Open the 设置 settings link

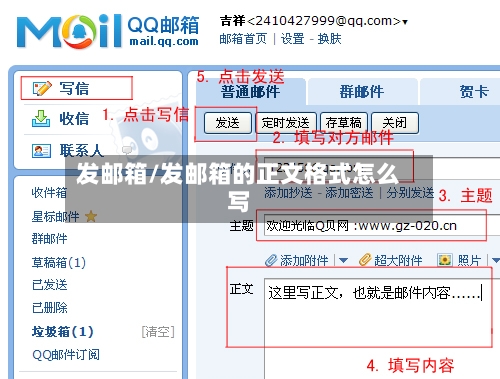[x=293, y=39]
